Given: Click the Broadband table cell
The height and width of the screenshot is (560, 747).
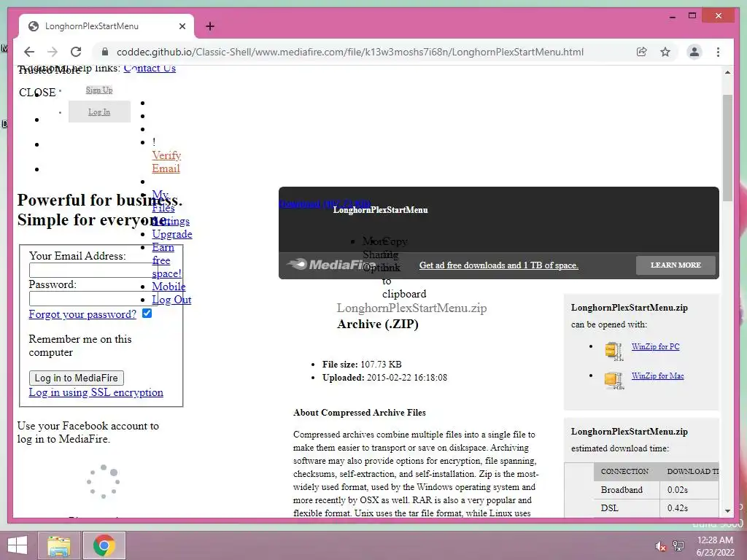Looking at the screenshot, I should (627, 489).
